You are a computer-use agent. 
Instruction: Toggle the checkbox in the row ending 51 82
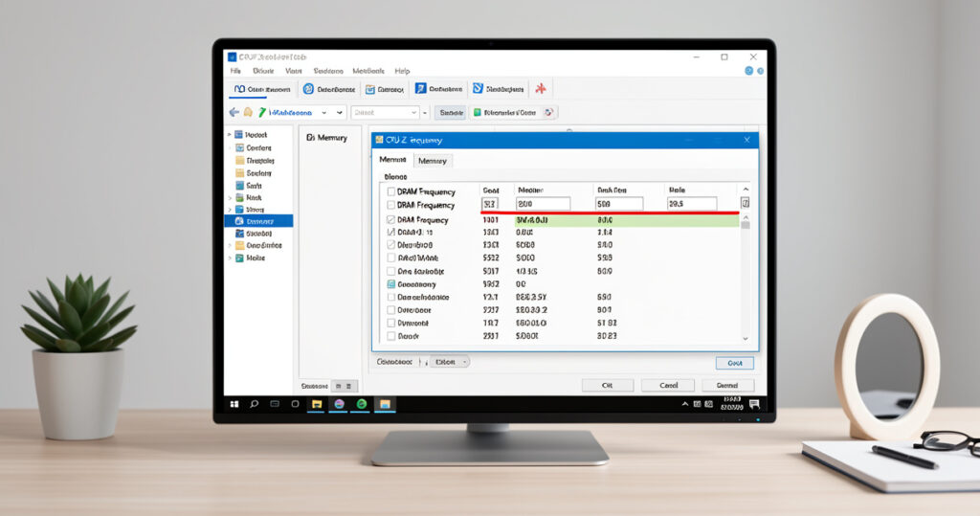tap(390, 323)
